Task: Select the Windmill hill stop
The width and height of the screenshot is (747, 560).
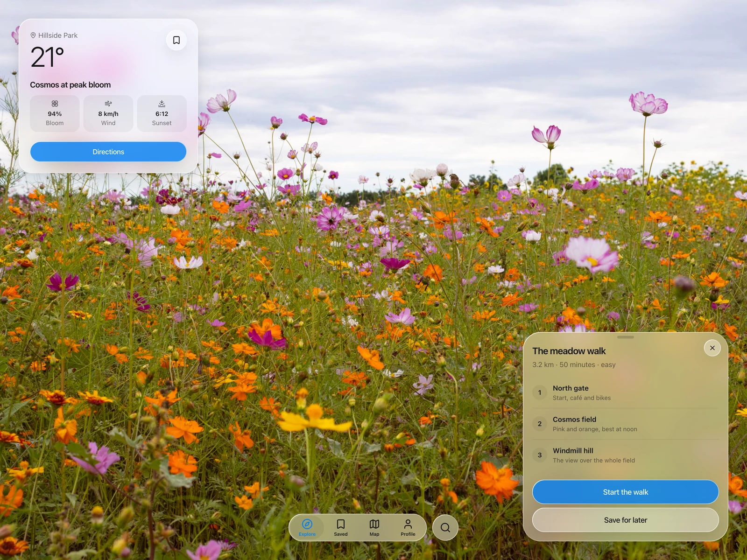Action: pyautogui.click(x=626, y=455)
